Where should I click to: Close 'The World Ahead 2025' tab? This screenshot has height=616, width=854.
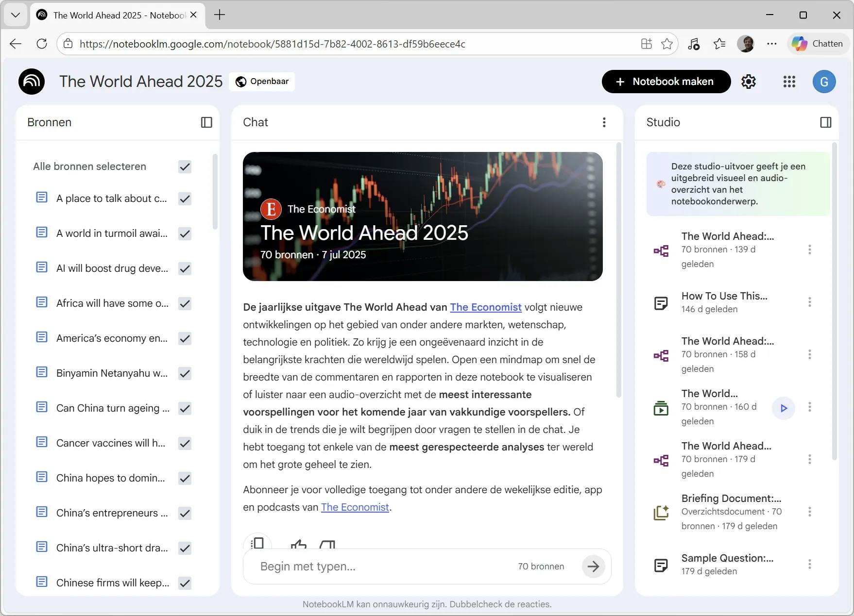tap(193, 15)
